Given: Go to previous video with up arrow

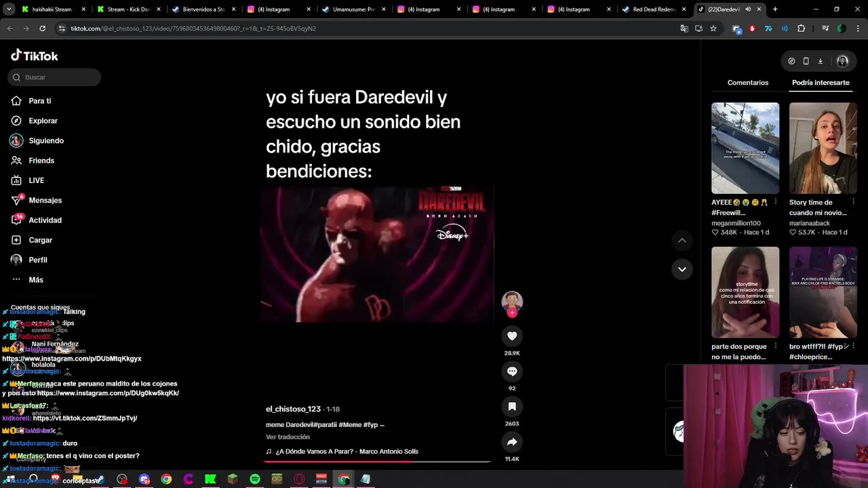Looking at the screenshot, I should 682,241.
